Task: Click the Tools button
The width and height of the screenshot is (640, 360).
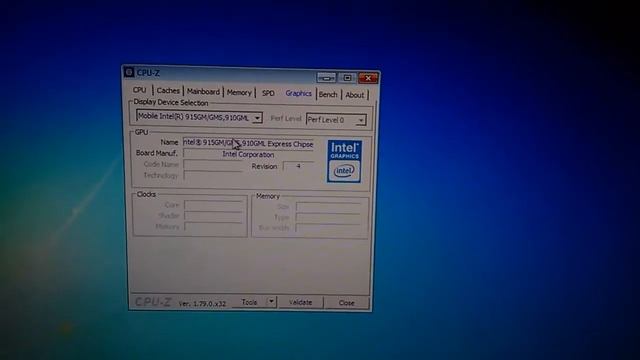Action: pyautogui.click(x=249, y=302)
